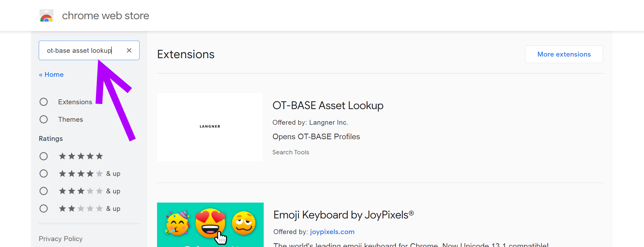
Task: Visit the joypixels.com link
Action: pyautogui.click(x=332, y=232)
